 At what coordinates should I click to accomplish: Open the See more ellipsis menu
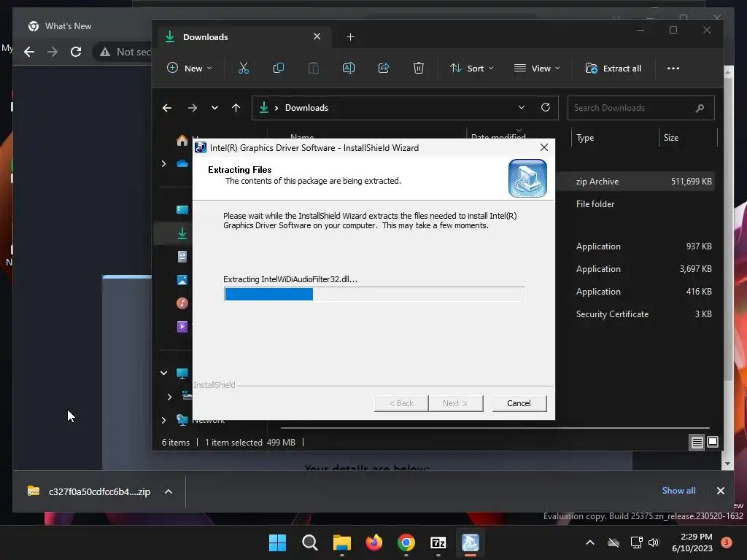(673, 68)
